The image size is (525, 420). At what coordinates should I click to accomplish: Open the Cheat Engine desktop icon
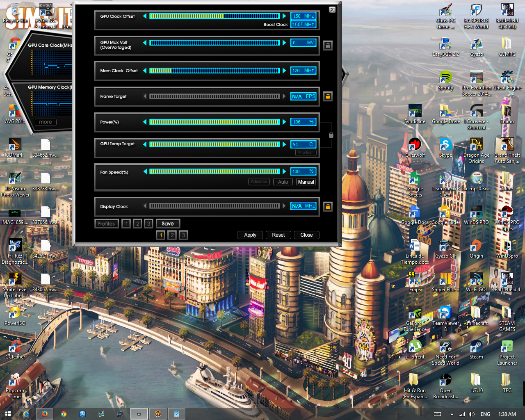point(507,80)
